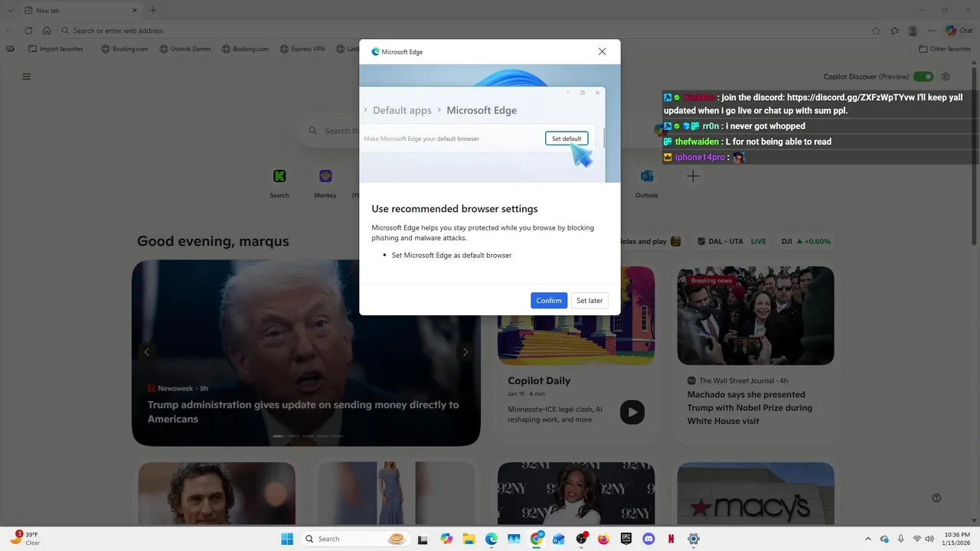Open a new tab with plus
Screen dimensions: 980x551
tap(152, 10)
